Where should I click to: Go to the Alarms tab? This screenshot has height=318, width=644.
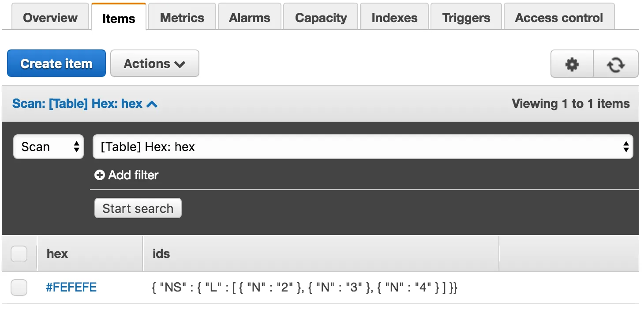click(x=250, y=18)
